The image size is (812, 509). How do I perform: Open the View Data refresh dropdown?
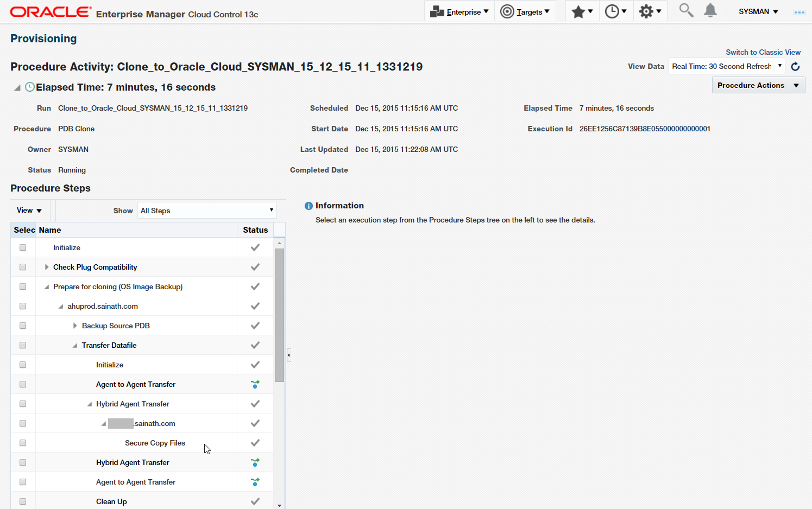click(x=727, y=66)
